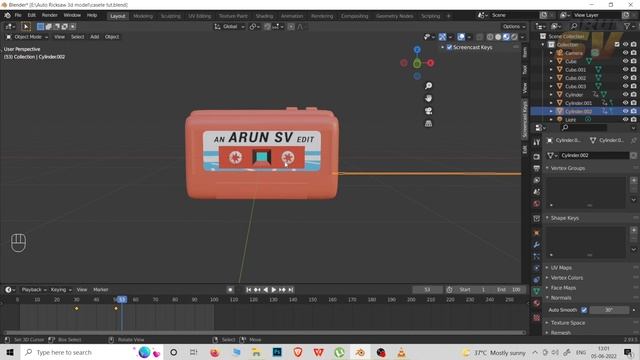Viewport: 640px width, 360px height.
Task: Toggle Cylinder render visibility via its camera icon
Action: click(x=633, y=94)
